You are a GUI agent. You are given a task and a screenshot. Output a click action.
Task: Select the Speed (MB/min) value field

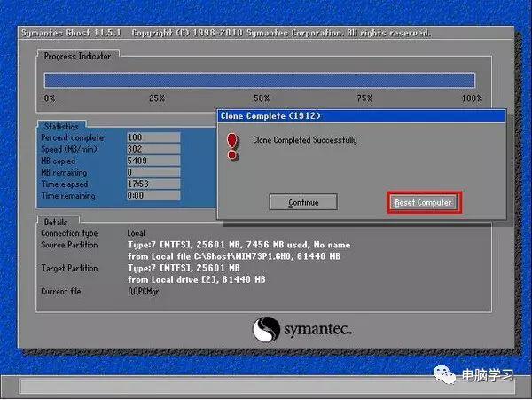point(153,149)
